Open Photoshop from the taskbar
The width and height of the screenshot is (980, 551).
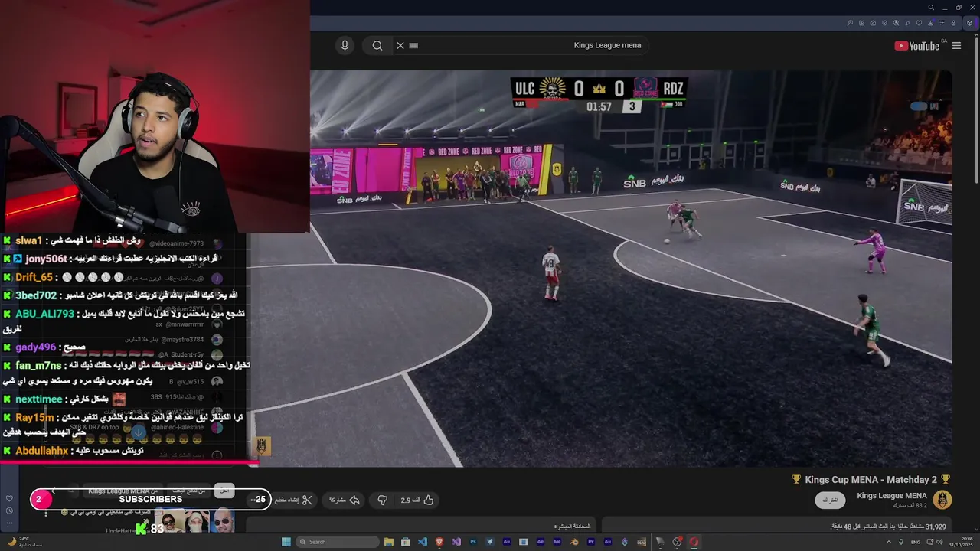coord(473,542)
